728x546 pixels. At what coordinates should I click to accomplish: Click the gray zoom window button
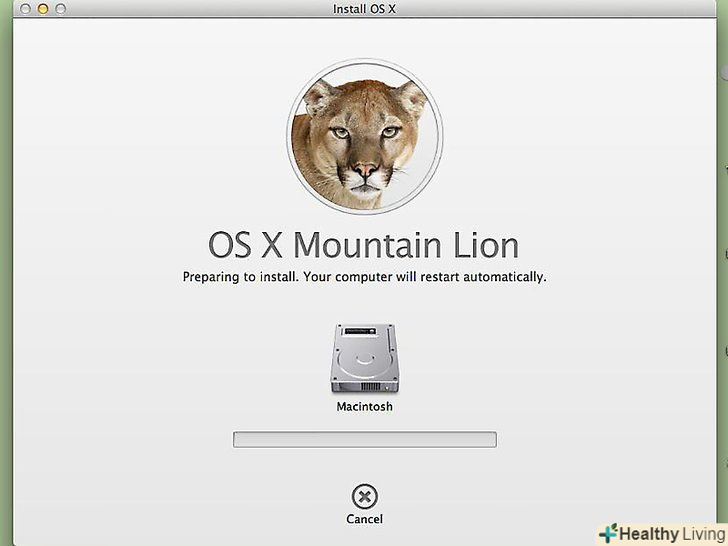(60, 9)
